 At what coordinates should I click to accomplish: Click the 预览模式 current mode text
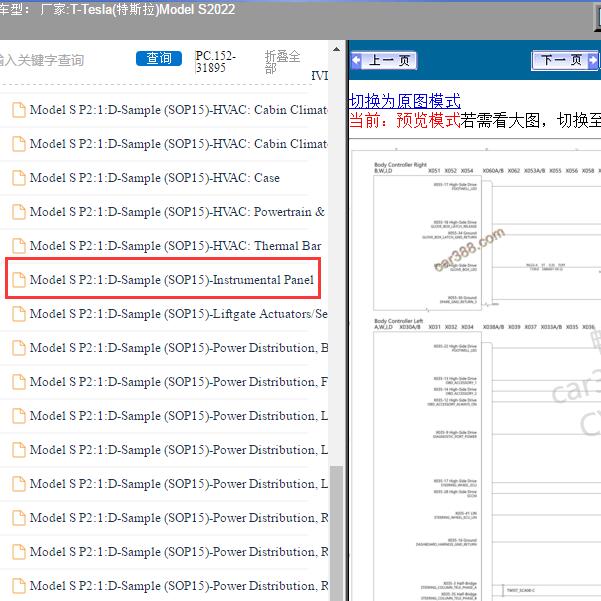428,120
